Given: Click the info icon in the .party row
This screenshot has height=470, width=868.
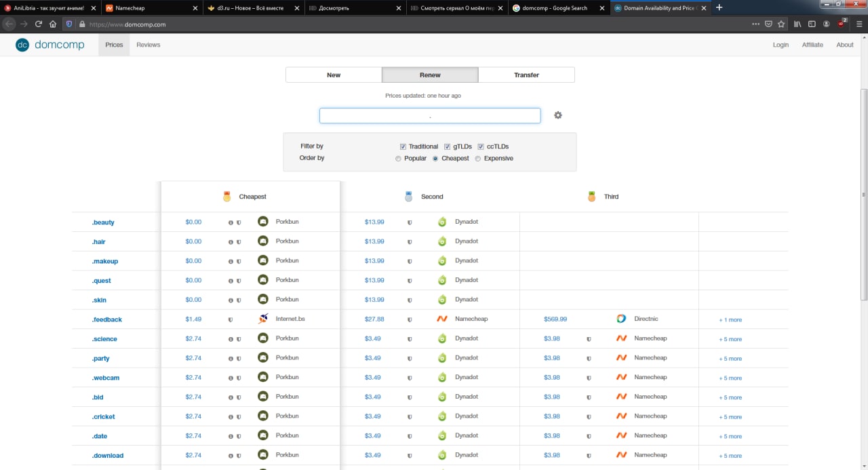Looking at the screenshot, I should pyautogui.click(x=231, y=359).
